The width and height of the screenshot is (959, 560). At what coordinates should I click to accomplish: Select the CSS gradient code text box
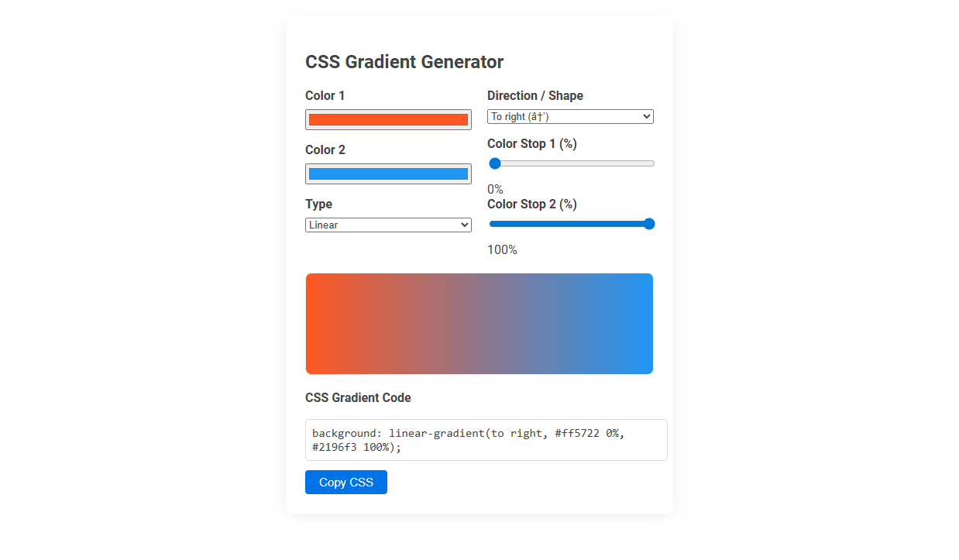click(x=486, y=439)
